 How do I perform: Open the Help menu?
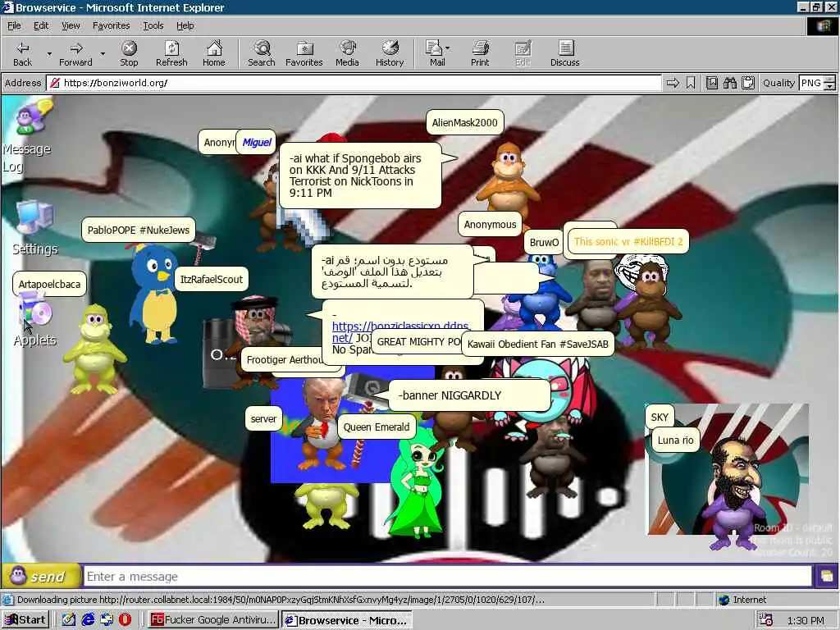185,25
